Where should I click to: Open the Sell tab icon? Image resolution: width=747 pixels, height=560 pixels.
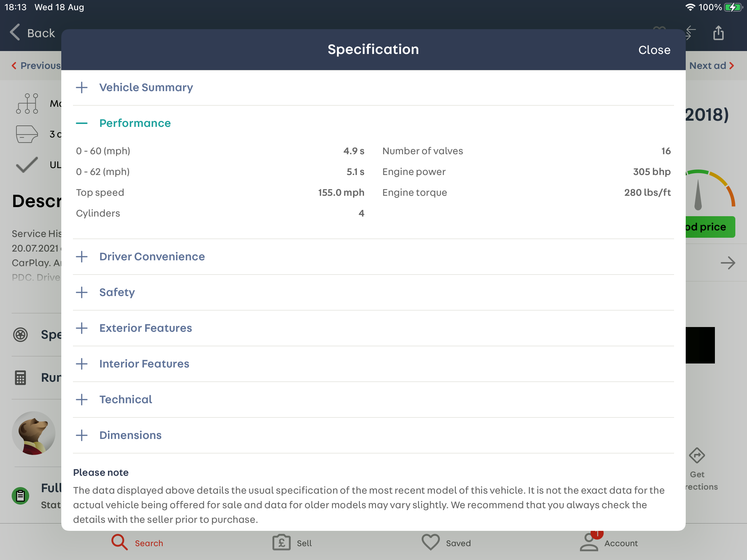282,542
